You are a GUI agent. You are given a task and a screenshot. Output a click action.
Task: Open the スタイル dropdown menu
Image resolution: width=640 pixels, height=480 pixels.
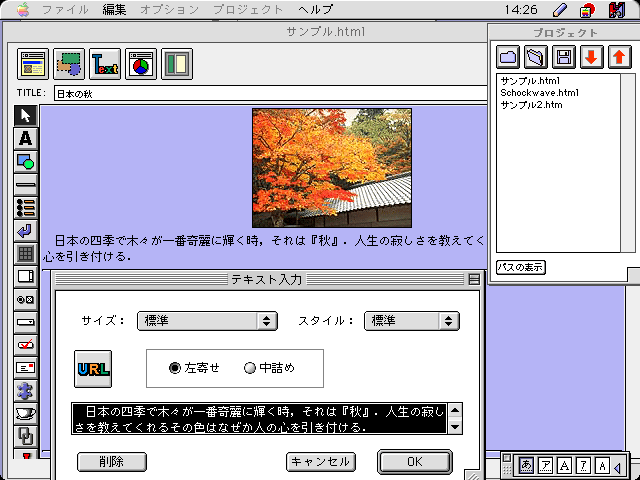pyautogui.click(x=412, y=321)
